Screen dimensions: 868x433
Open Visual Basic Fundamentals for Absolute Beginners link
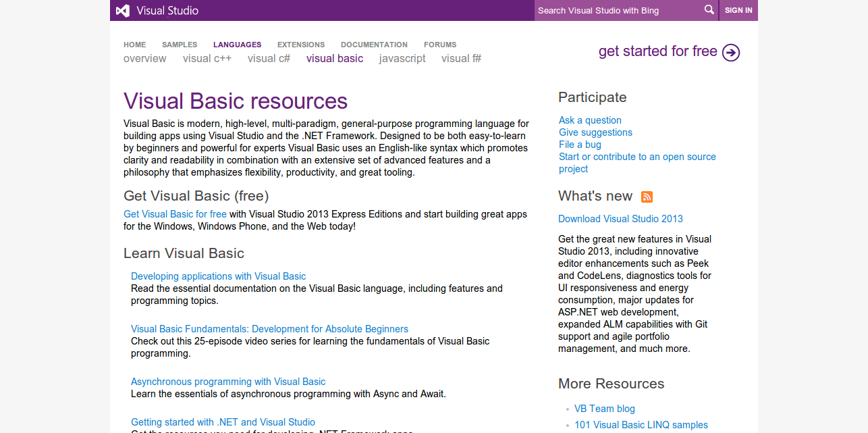[270, 329]
